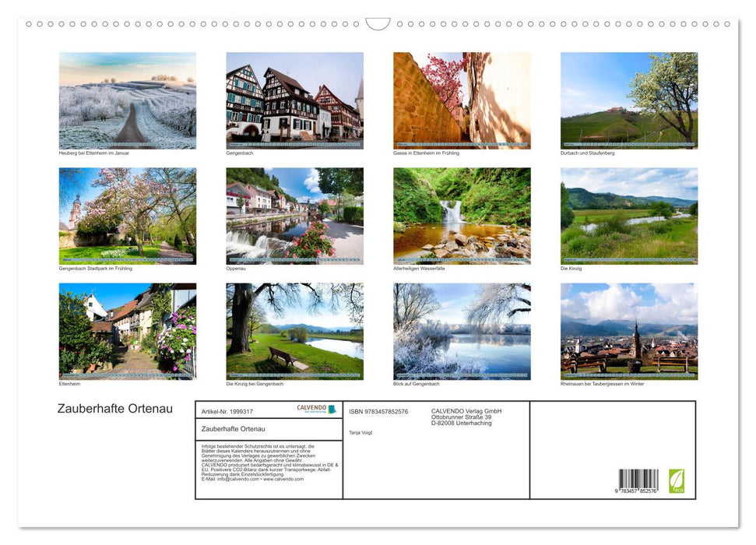Select the Ettenheim flower alley photo
Image resolution: width=756 pixels, height=545 pixels.
[x=127, y=331]
